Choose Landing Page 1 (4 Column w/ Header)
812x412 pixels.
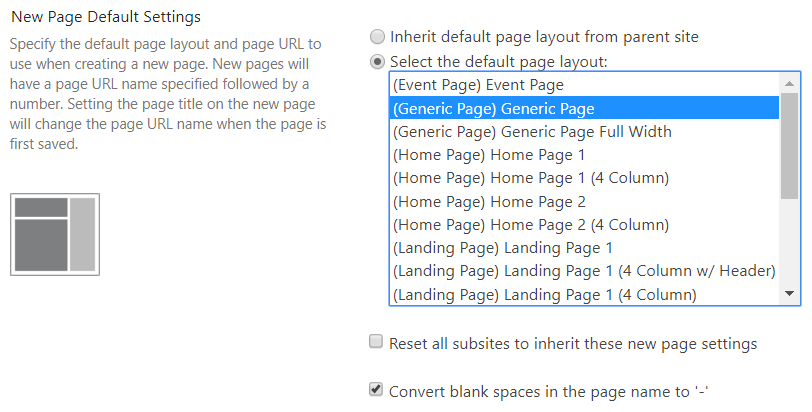point(584,271)
